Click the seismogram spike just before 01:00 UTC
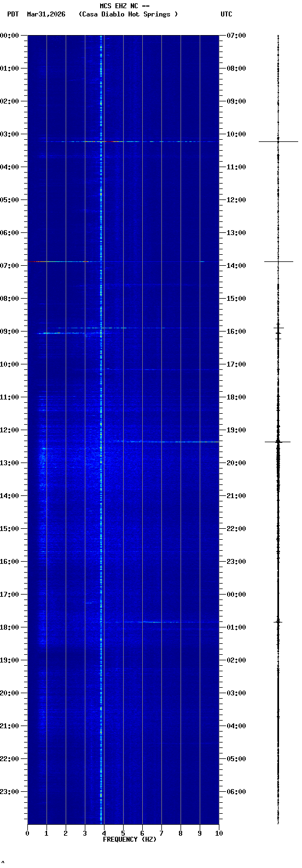302x868 pixels. 278,622
